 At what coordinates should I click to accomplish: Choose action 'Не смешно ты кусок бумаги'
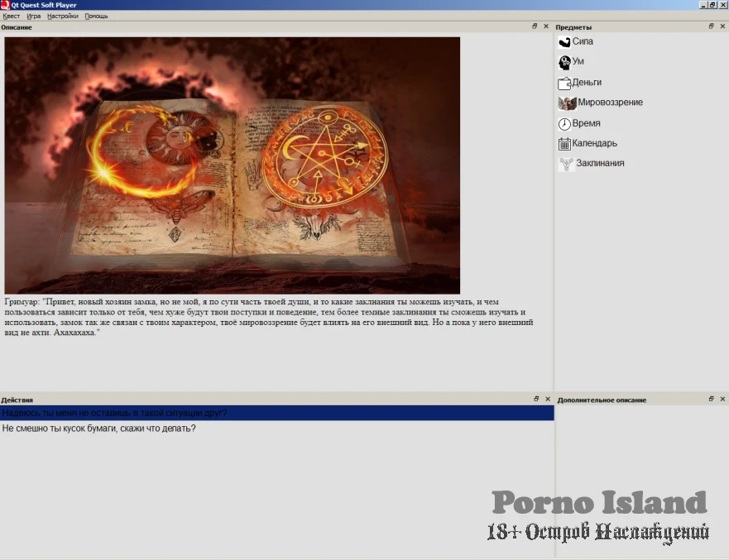[x=99, y=428]
